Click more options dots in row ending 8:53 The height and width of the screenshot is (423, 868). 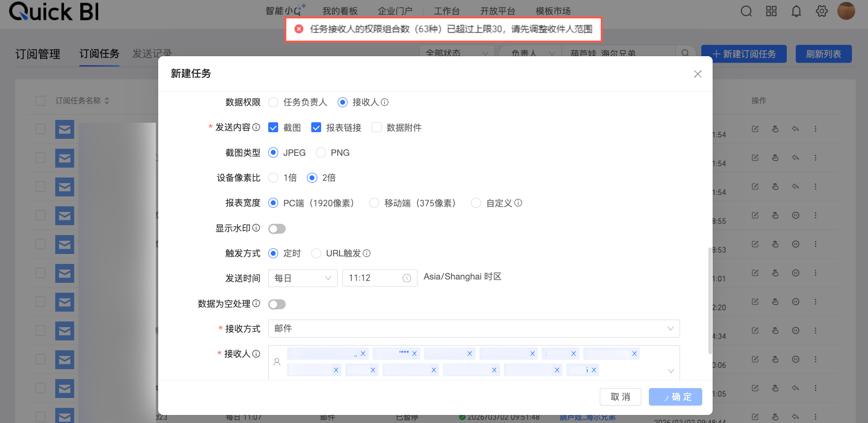click(815, 244)
